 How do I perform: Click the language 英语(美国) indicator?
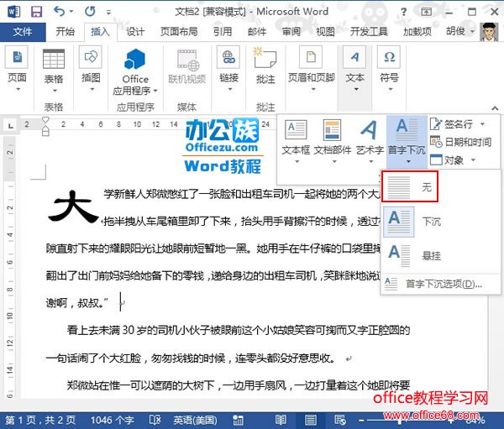195,420
